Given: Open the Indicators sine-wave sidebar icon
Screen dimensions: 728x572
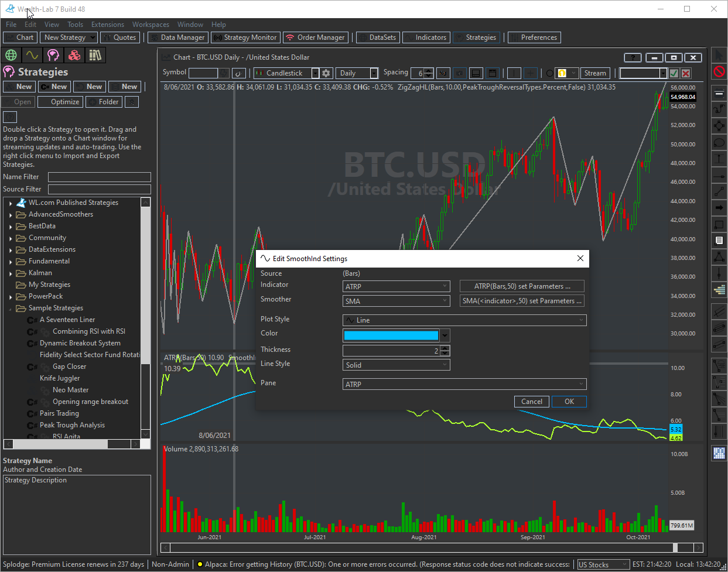Looking at the screenshot, I should (x=32, y=55).
